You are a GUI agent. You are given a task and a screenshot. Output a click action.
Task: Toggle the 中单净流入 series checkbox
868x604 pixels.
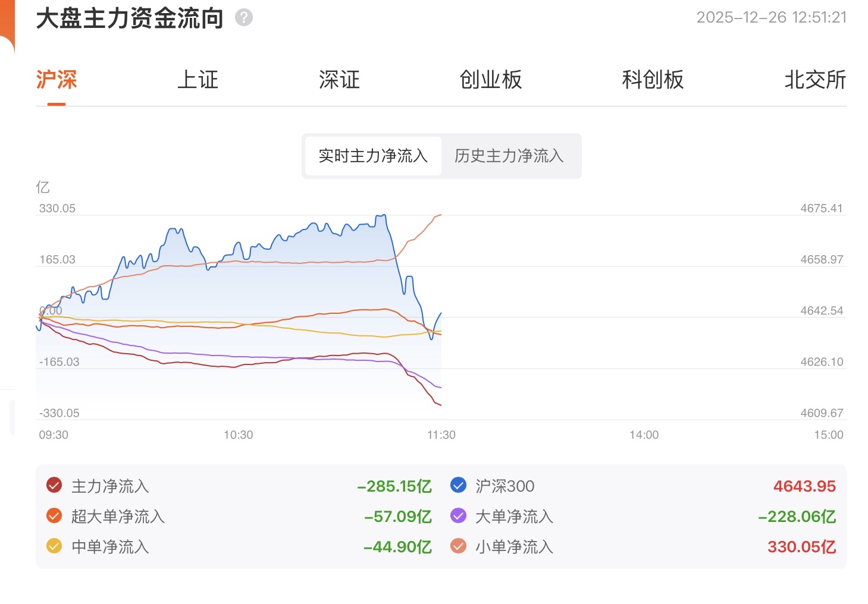pos(54,546)
